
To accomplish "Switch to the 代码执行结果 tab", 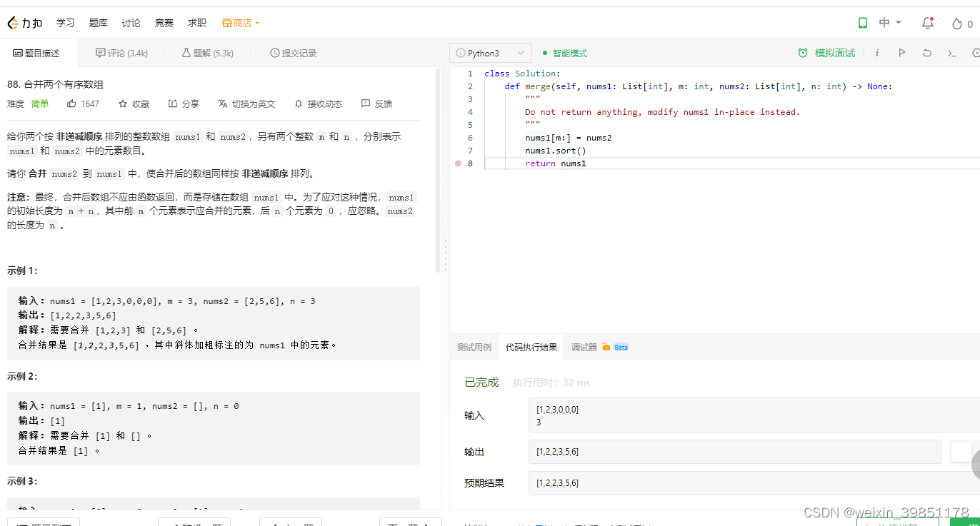I will (x=531, y=347).
